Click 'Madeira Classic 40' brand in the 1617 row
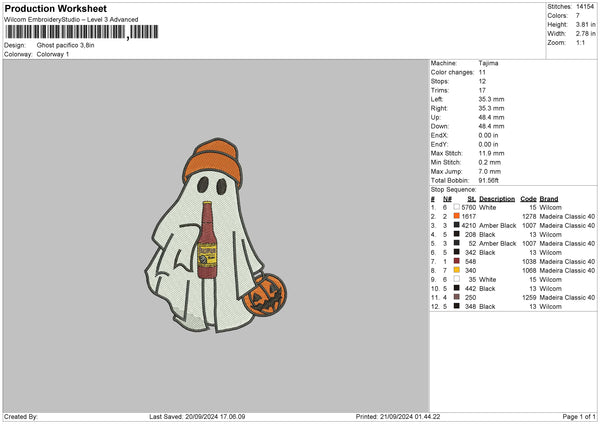The image size is (600, 424). [x=567, y=217]
